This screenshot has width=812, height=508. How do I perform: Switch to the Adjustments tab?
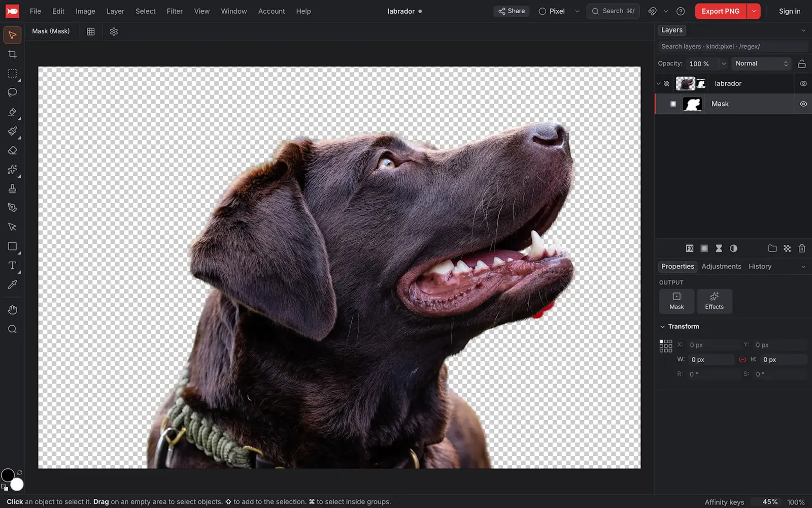721,266
